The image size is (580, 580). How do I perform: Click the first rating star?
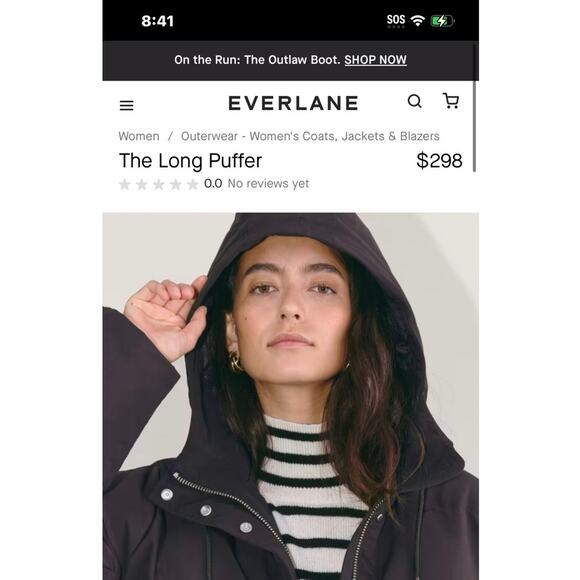click(x=125, y=184)
